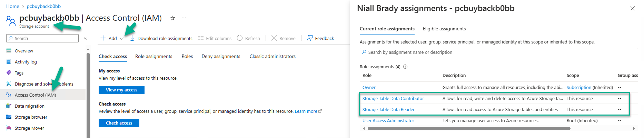
Task: Sort by the Description column header
Action: tap(454, 75)
